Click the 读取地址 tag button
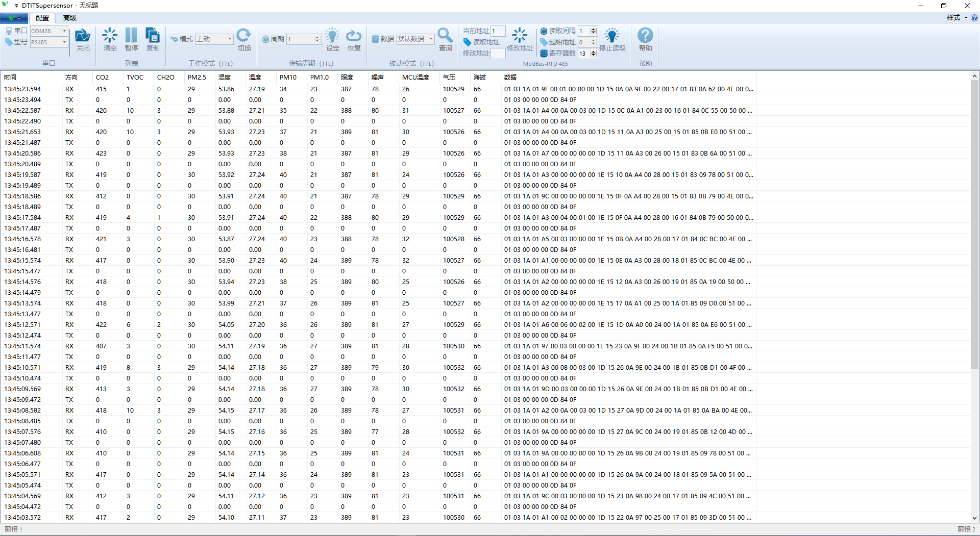 tap(481, 42)
